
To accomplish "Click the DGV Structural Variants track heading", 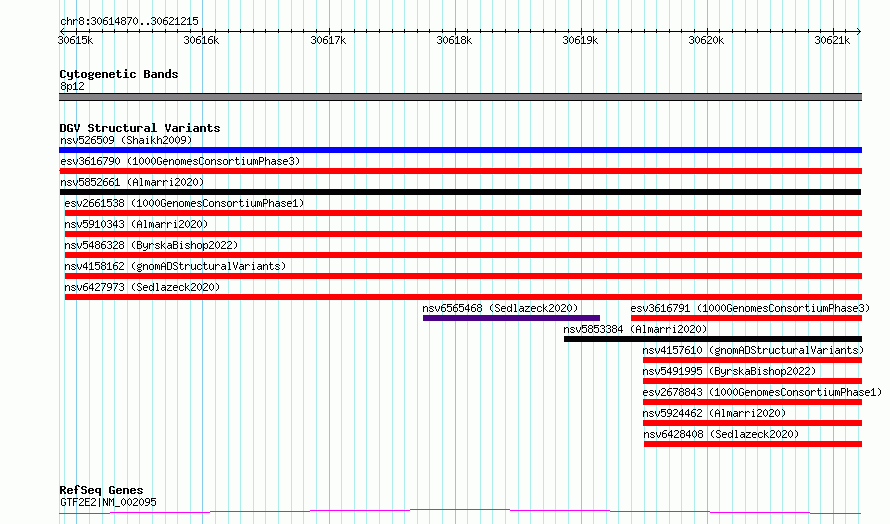I will tap(140, 128).
